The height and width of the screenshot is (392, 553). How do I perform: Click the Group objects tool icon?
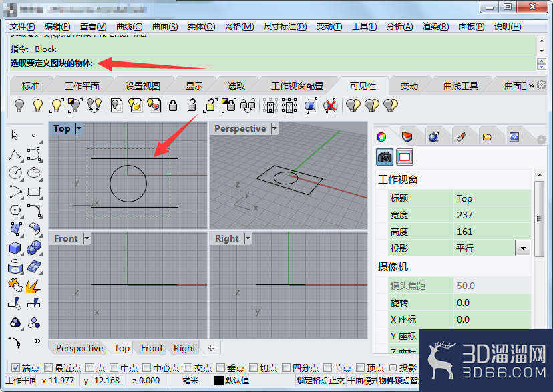pos(15,323)
